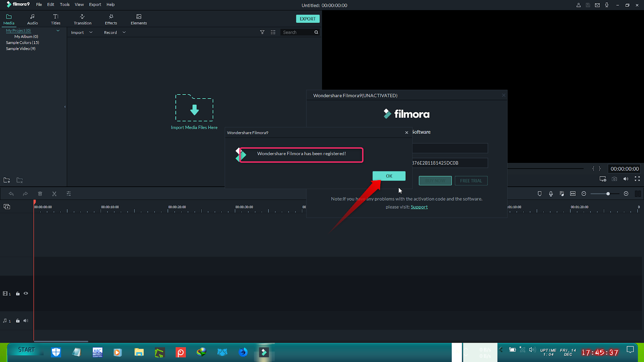The width and height of the screenshot is (644, 362).
Task: Open the Media tab
Action: click(9, 19)
